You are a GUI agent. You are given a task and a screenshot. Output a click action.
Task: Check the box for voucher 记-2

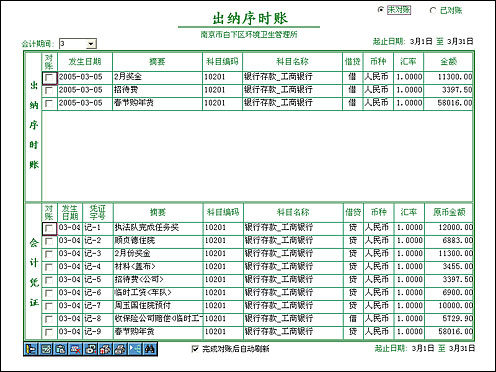49,241
